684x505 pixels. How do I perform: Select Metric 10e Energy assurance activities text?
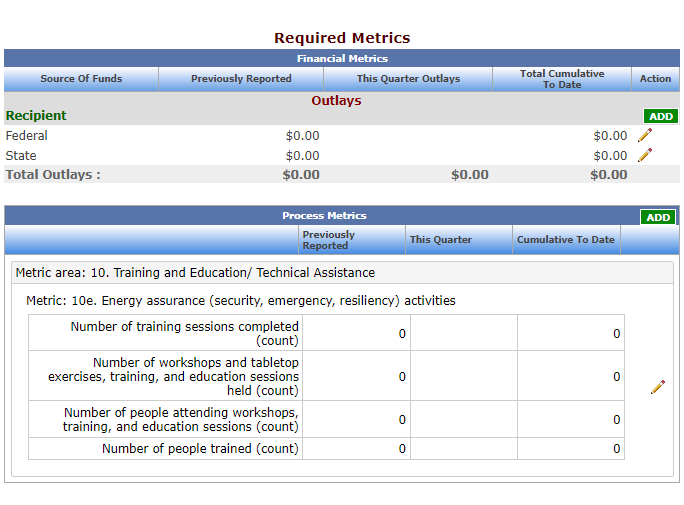[240, 300]
